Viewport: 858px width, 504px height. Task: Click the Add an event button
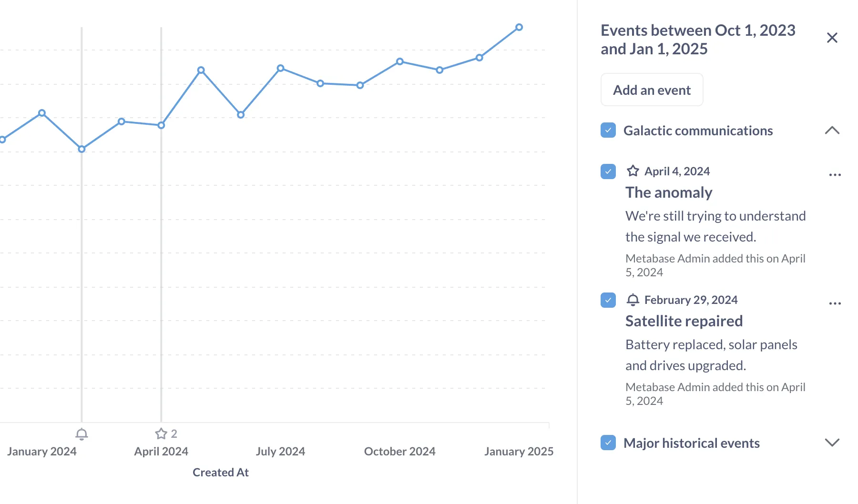[x=652, y=90]
